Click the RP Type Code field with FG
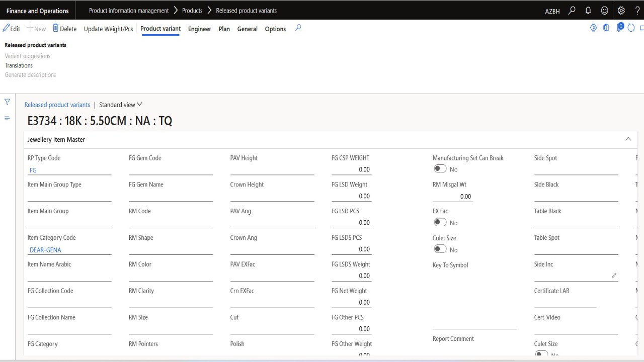 [x=69, y=170]
